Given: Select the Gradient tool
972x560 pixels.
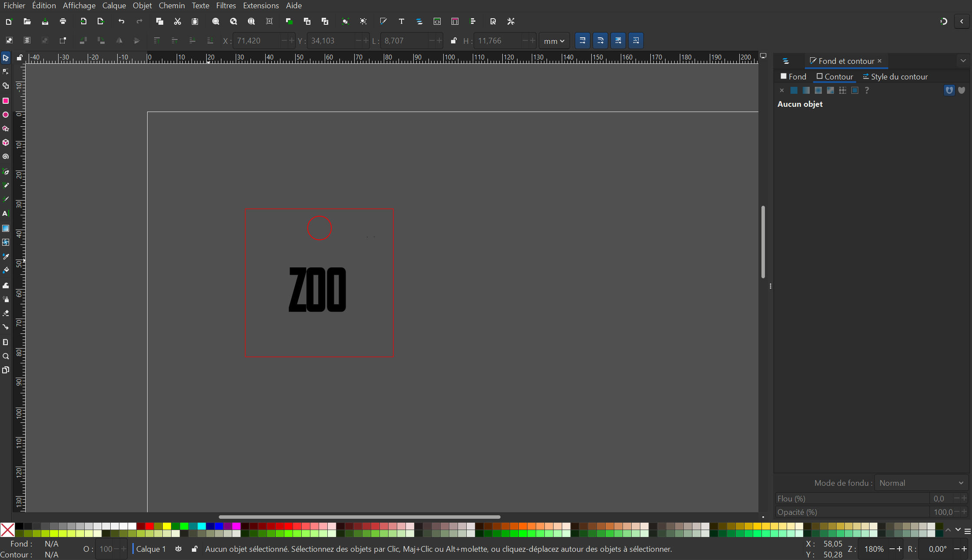Looking at the screenshot, I should pyautogui.click(x=6, y=228).
